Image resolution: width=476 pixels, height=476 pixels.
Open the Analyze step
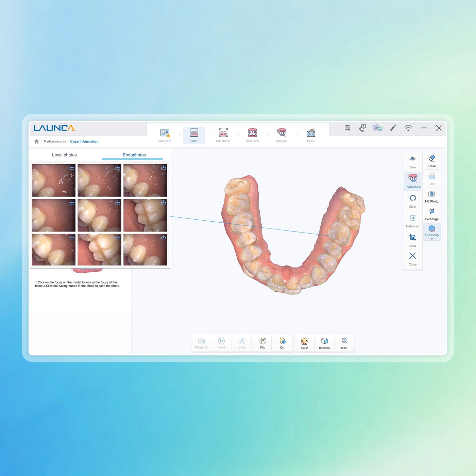click(282, 135)
